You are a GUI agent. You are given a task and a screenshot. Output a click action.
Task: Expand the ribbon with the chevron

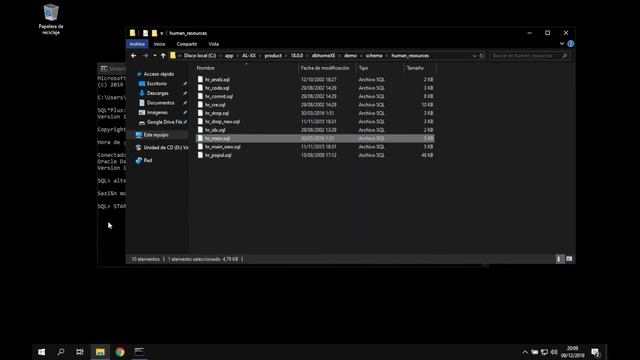click(562, 44)
